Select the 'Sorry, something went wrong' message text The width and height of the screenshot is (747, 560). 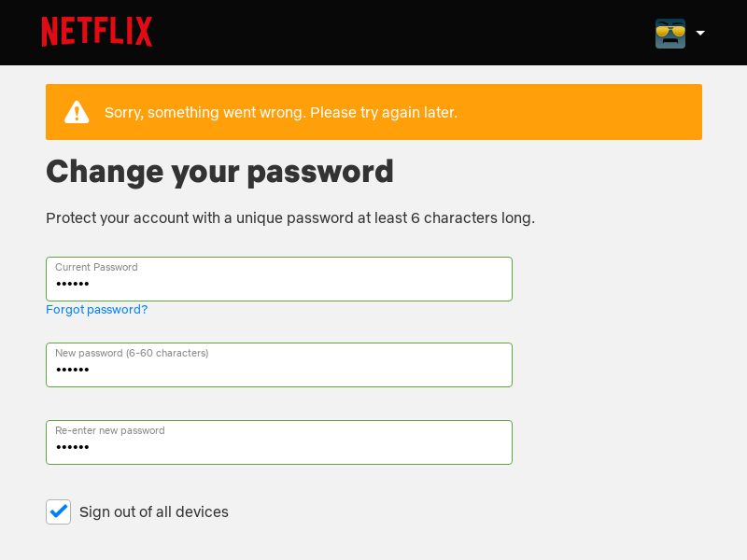[281, 112]
